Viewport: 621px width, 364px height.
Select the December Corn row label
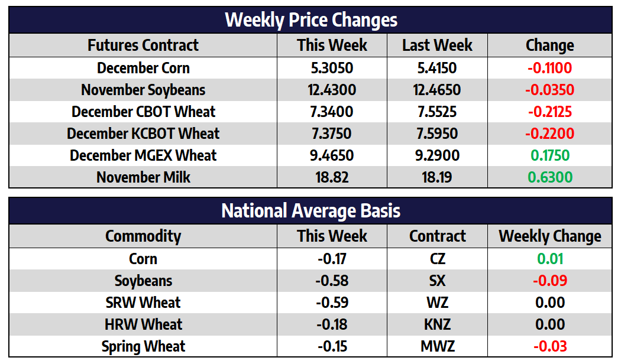coord(143,68)
